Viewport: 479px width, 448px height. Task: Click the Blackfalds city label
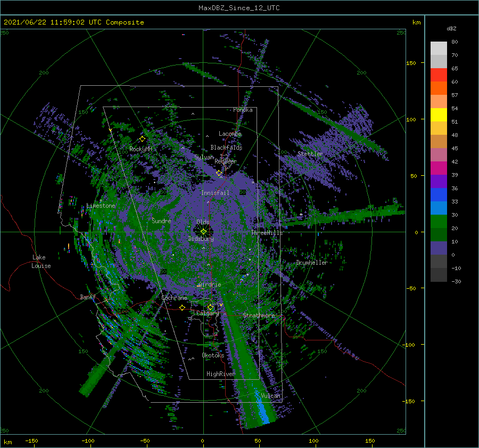tap(226, 148)
